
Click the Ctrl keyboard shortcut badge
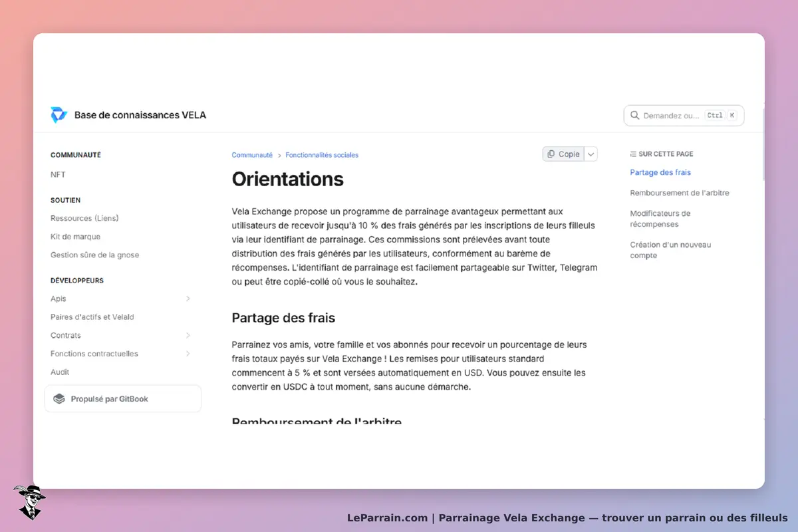[x=715, y=116]
